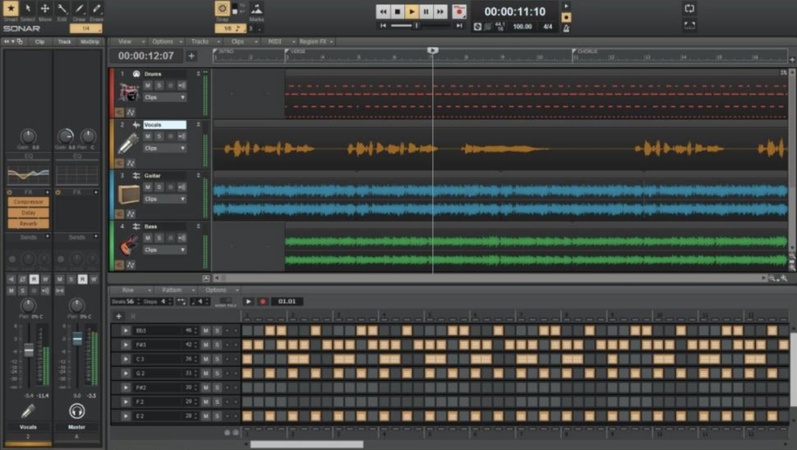The height and width of the screenshot is (450, 797).
Task: Toggle Read automation on Master strip
Action: [x=82, y=279]
